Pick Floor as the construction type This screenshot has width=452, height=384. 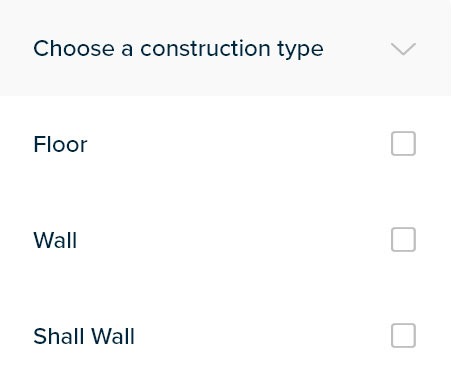click(225, 144)
